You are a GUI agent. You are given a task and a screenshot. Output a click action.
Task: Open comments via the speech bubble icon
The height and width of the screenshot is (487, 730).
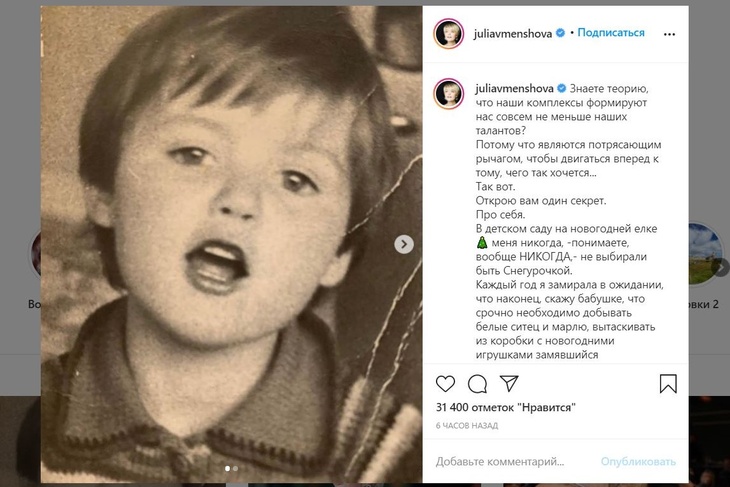[477, 384]
